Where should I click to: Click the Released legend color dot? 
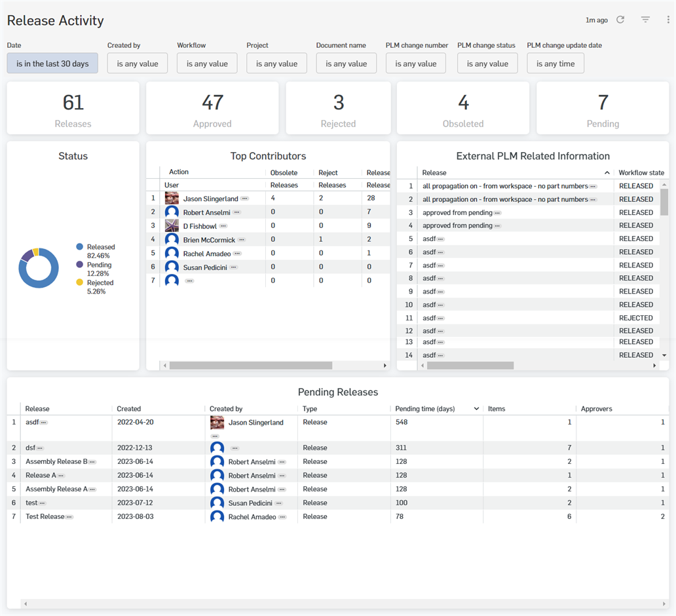pos(80,247)
